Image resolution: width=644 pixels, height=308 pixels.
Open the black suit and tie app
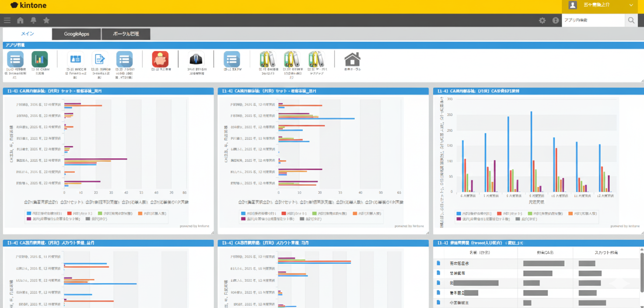[x=196, y=59]
